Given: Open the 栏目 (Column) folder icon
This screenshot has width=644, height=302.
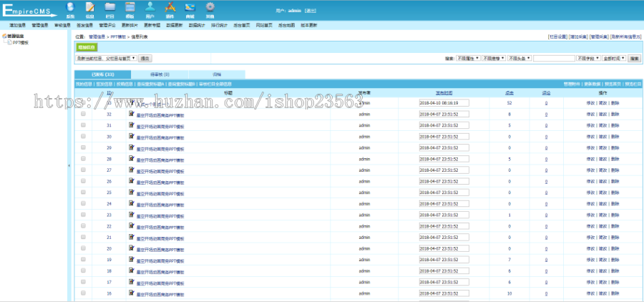Looking at the screenshot, I should [109, 7].
